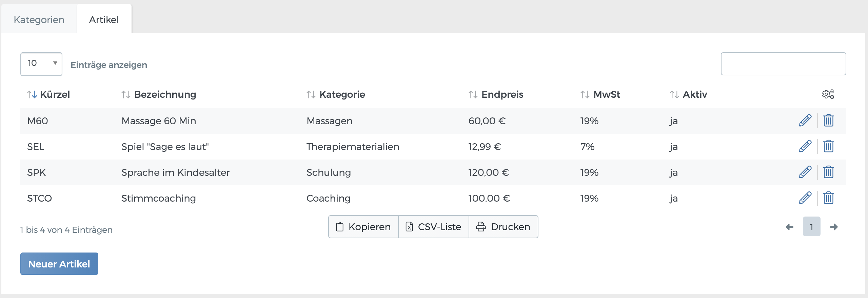This screenshot has height=298, width=868.
Task: Delete the SEL article row
Action: tap(828, 146)
